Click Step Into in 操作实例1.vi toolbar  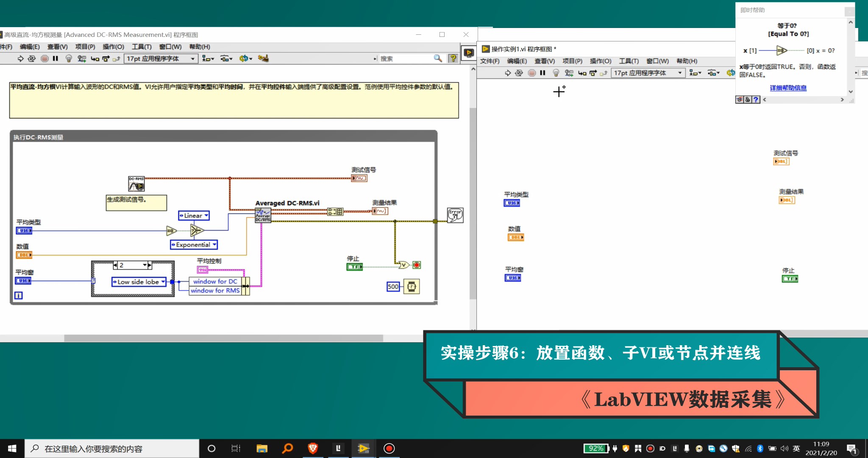pyautogui.click(x=582, y=73)
